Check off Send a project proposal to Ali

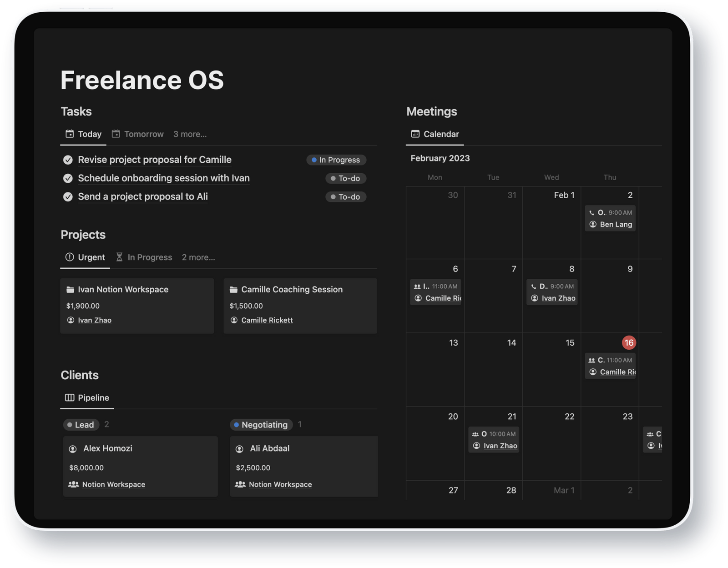click(68, 196)
